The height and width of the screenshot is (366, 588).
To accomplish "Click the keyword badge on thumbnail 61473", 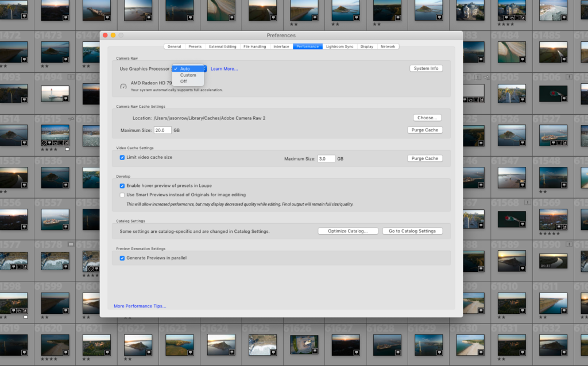I will pos(65,59).
